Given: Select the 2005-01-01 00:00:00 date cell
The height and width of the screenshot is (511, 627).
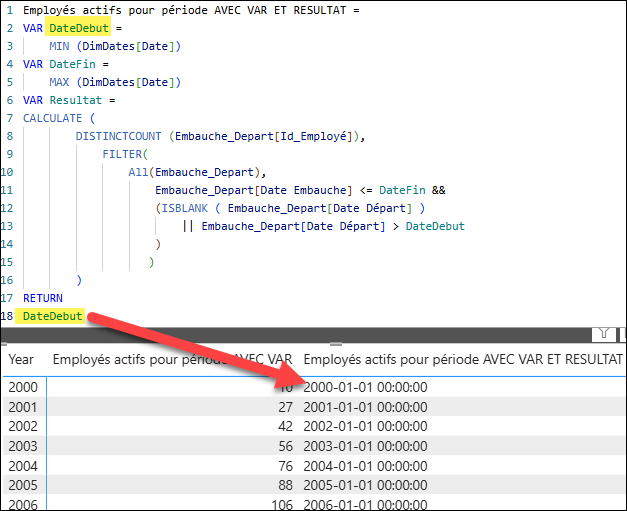Looking at the screenshot, I should pyautogui.click(x=365, y=485).
